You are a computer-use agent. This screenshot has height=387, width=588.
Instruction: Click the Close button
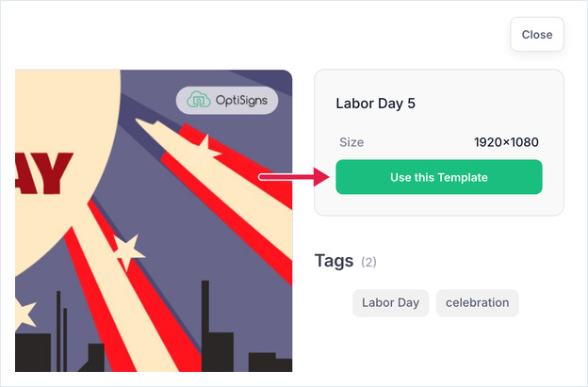click(536, 35)
